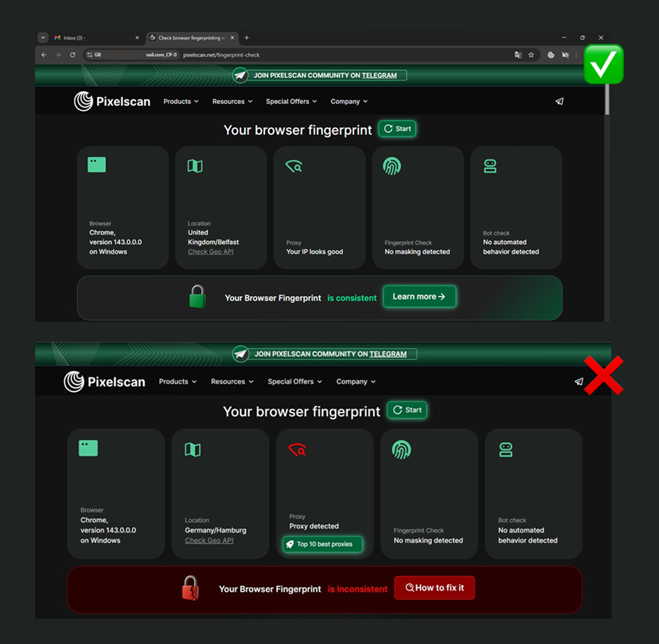Click the browser reload button
This screenshot has height=644, width=659.
pyautogui.click(x=72, y=55)
